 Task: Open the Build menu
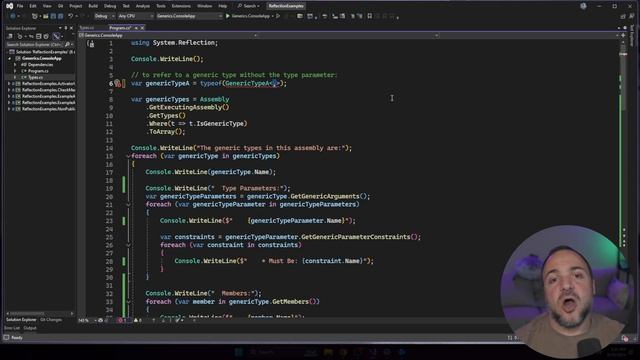pyautogui.click(x=93, y=6)
